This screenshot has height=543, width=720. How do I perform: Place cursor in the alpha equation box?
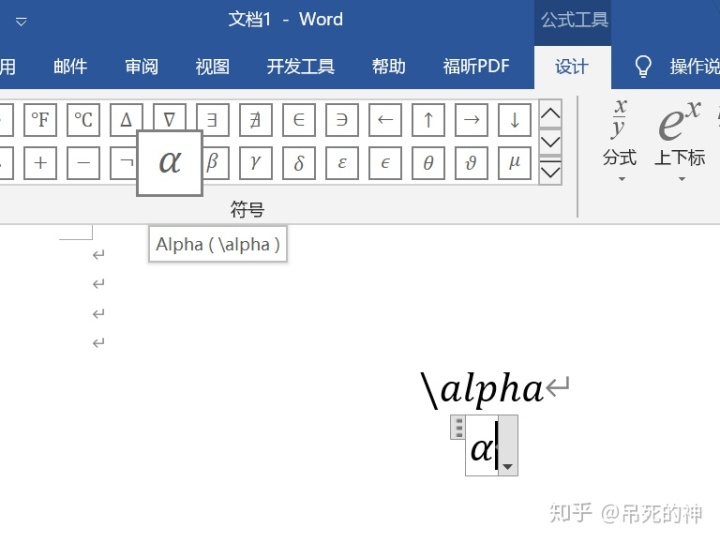click(x=482, y=446)
